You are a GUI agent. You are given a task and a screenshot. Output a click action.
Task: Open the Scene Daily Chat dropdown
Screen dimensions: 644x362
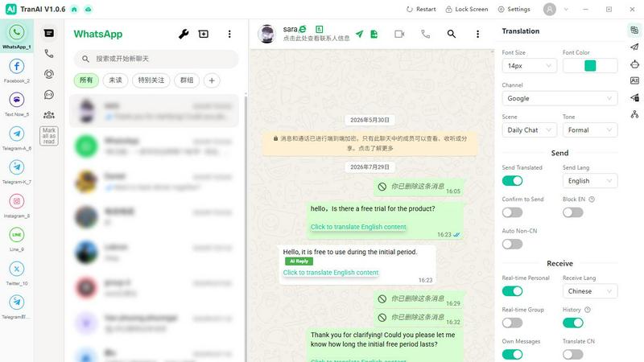click(529, 130)
